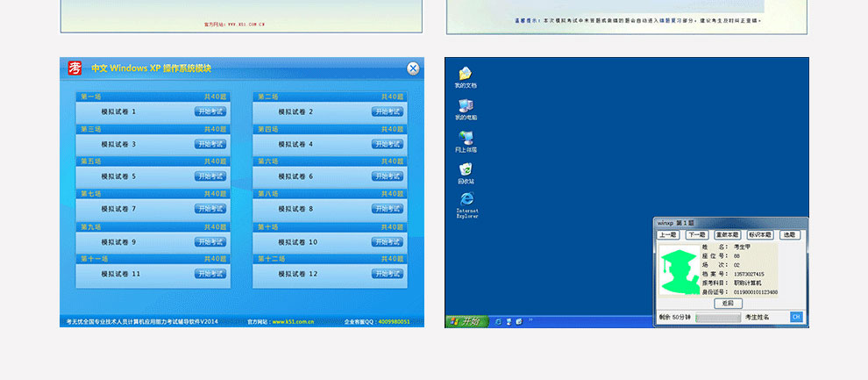
Task: Click the exam subject value 职称计算机
Action: (747, 283)
